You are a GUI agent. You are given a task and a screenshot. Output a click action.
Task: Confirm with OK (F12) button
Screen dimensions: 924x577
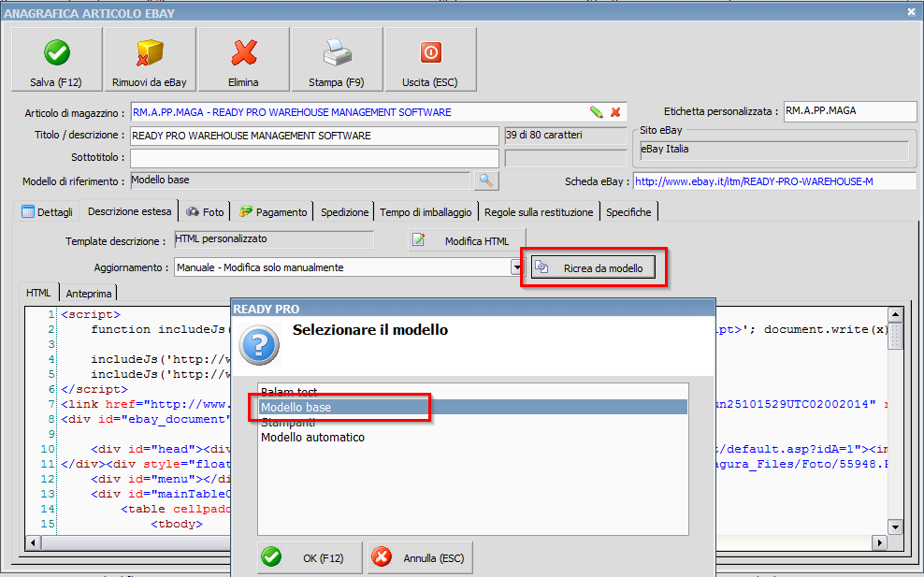click(310, 557)
